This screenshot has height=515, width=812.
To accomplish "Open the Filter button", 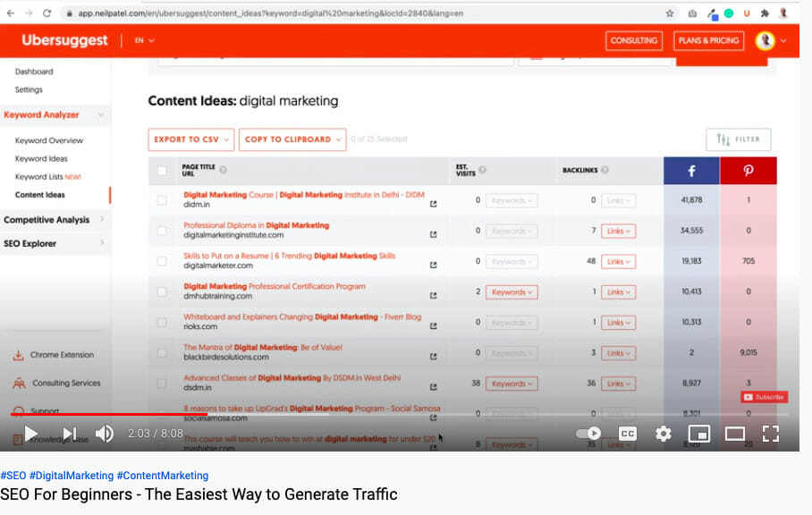I will tap(739, 139).
